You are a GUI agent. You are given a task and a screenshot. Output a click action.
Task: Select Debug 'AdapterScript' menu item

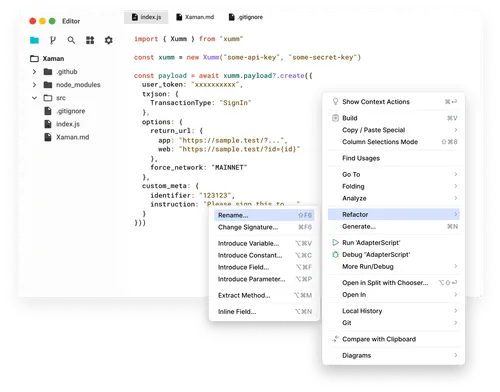coord(394,255)
